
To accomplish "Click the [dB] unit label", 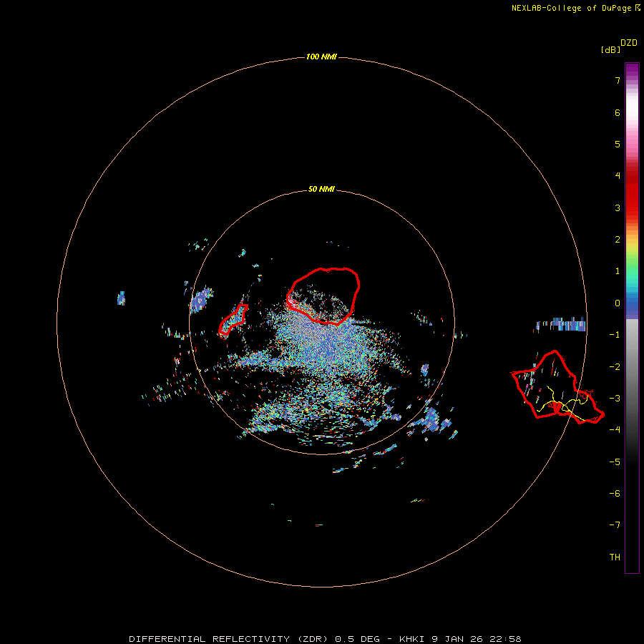I will tap(611, 49).
